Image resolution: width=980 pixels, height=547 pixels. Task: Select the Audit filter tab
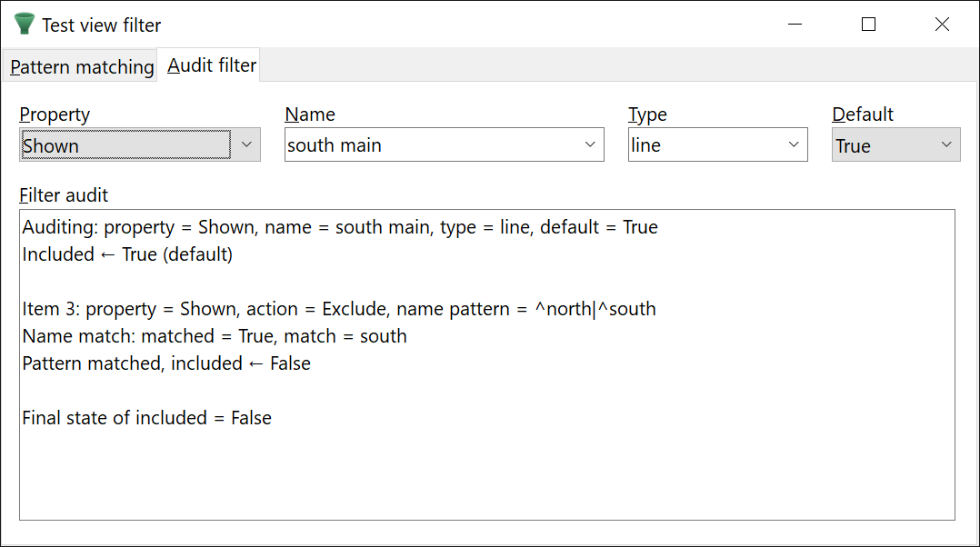click(212, 65)
